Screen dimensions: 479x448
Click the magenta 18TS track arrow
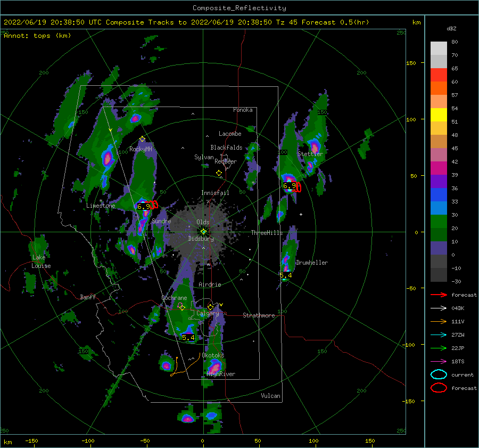439,362
